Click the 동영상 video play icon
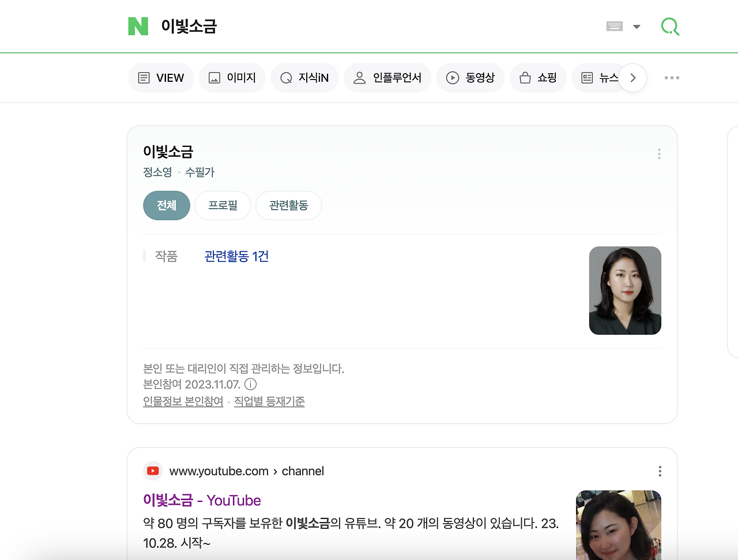The width and height of the screenshot is (738, 560). point(453,77)
